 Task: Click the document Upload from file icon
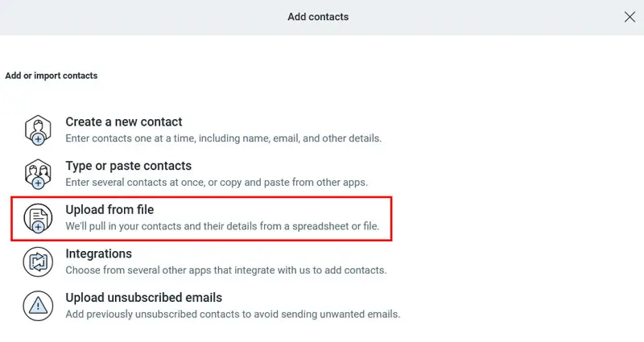pyautogui.click(x=38, y=218)
